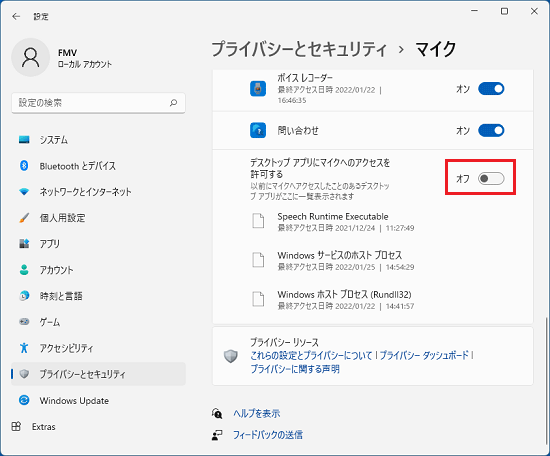Click the アクセシビリティ figure icon

pos(24,348)
